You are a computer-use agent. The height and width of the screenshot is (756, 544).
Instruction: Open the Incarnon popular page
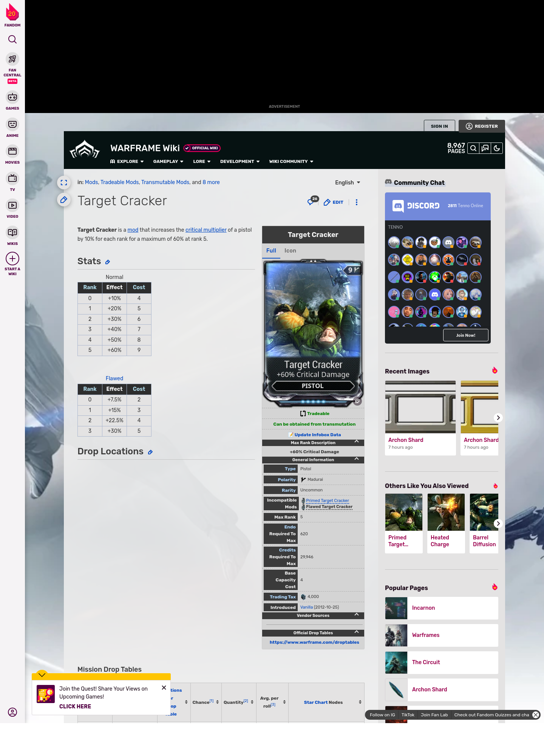(442, 608)
